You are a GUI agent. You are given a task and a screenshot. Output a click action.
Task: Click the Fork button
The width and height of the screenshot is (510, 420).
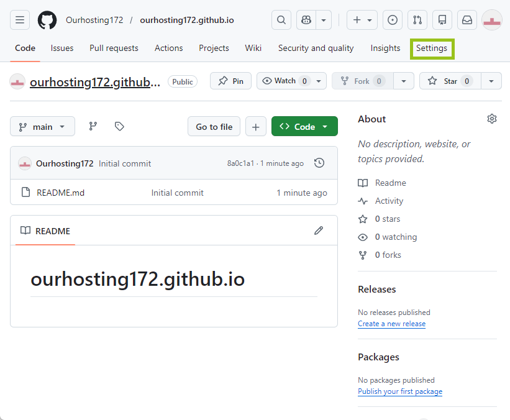[x=362, y=81]
